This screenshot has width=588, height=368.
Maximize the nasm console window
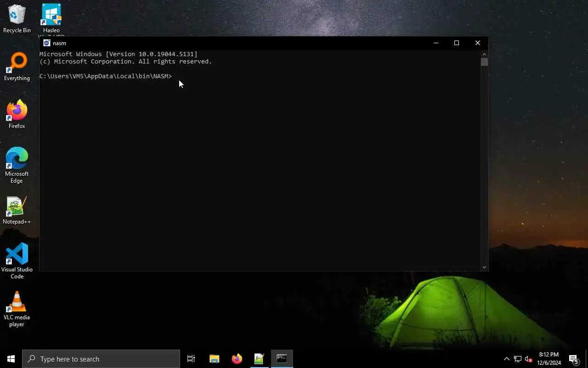coord(457,43)
